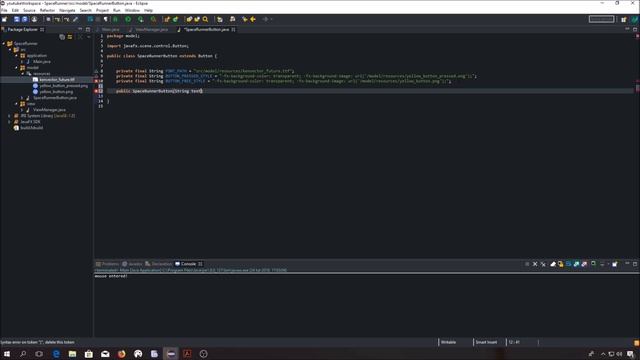Expand the ViewManager.java tree node
This screenshot has height=360, width=640.
pos(23,110)
